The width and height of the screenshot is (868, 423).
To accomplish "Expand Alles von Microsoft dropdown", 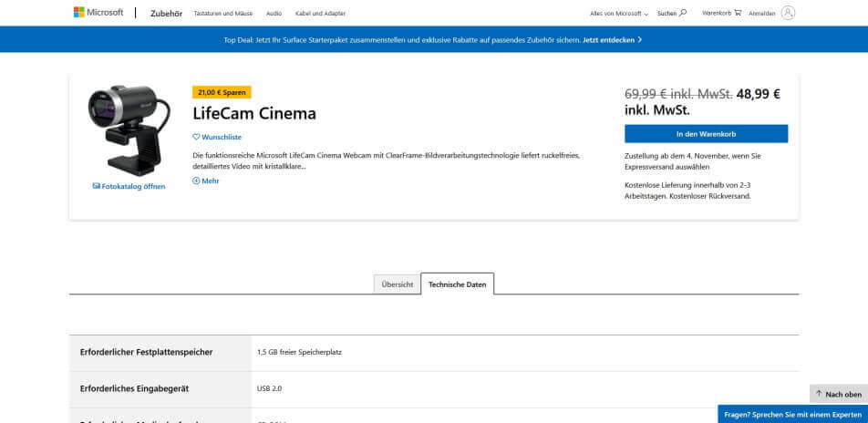I will pyautogui.click(x=619, y=14).
